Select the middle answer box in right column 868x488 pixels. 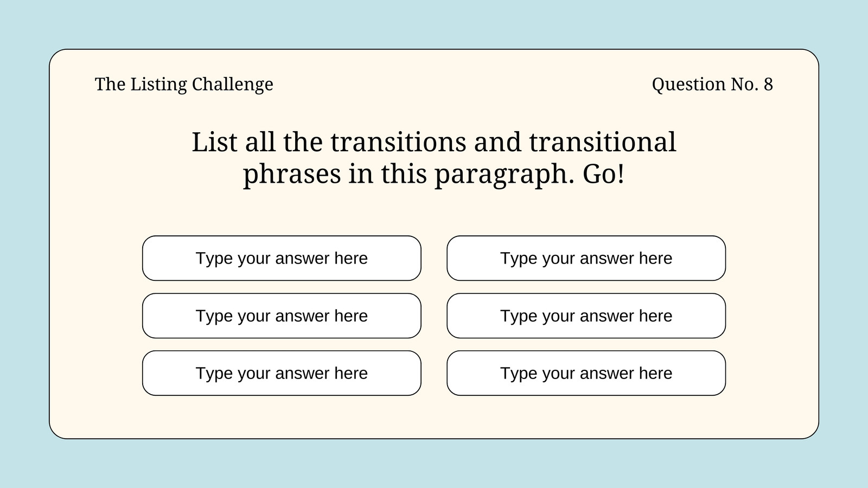586,316
